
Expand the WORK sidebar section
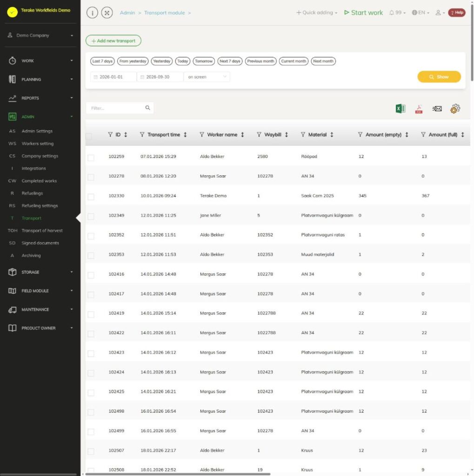tap(40, 61)
